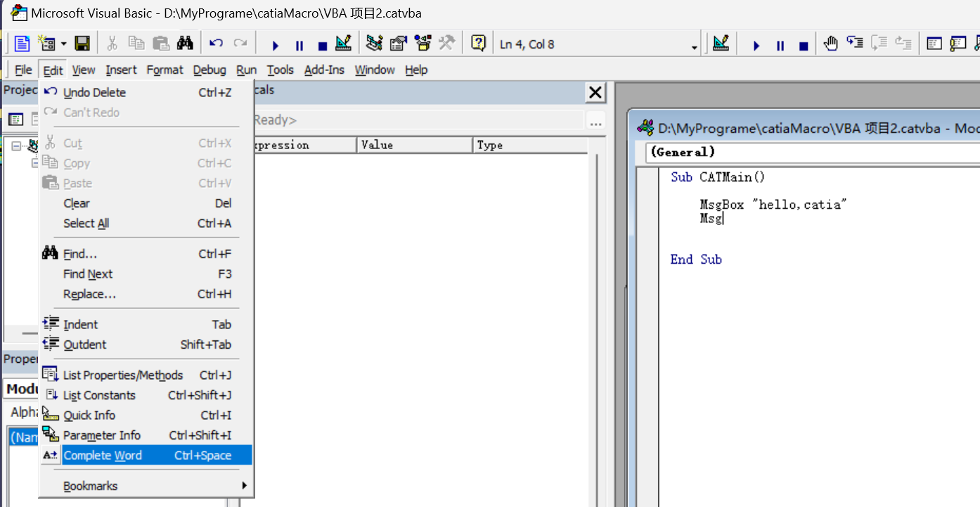Open the Properties Window toolbar icon
The height and width of the screenshot is (507, 980).
pos(399,44)
